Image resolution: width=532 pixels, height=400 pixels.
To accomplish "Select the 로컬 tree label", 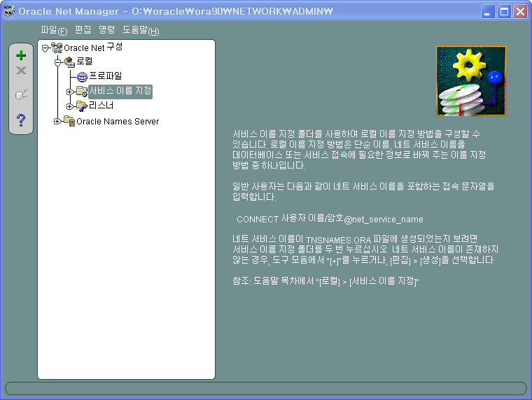I will click(x=84, y=62).
